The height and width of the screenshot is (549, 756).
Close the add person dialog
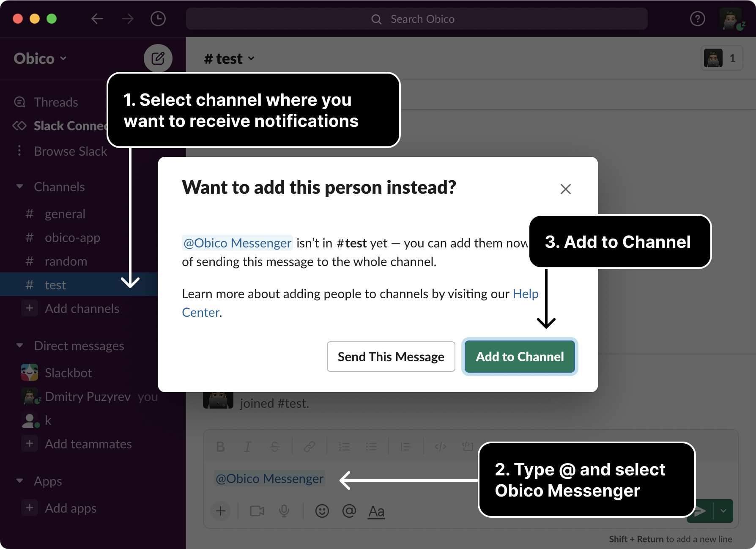565,189
